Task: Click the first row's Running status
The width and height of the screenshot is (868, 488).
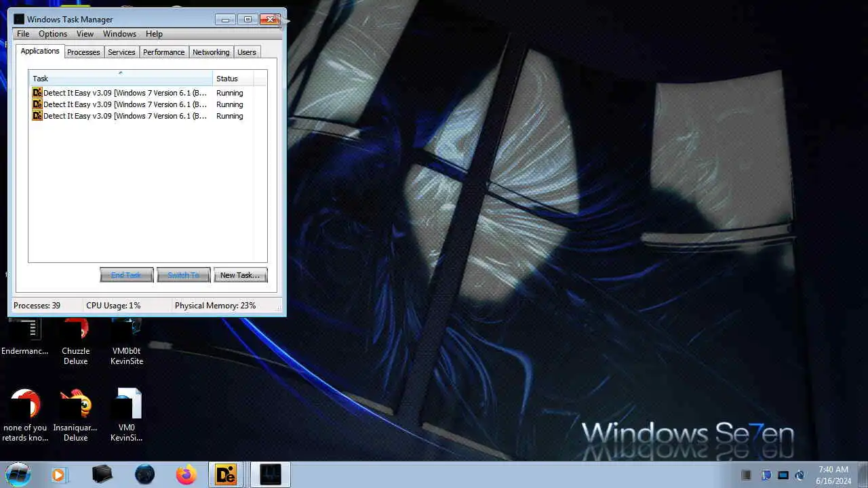Action: pos(229,93)
